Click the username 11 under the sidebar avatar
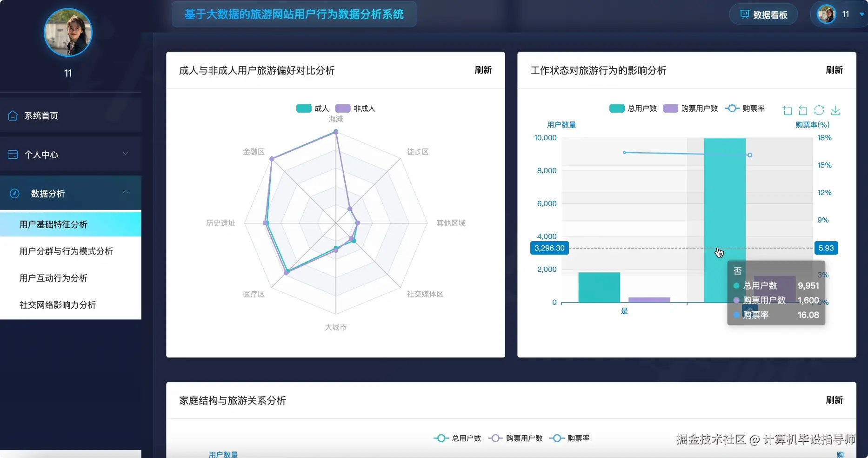Image resolution: width=868 pixels, height=458 pixels. point(68,73)
